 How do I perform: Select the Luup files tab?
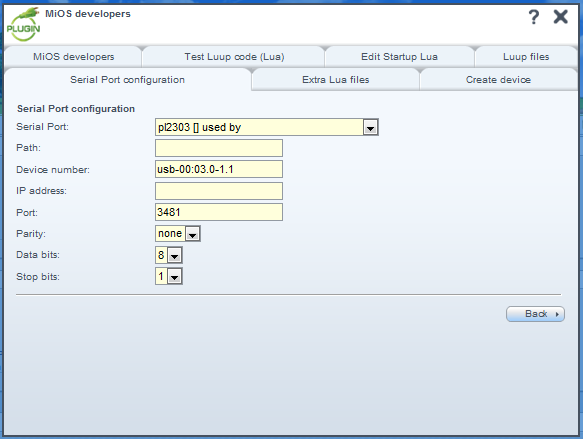(526, 57)
